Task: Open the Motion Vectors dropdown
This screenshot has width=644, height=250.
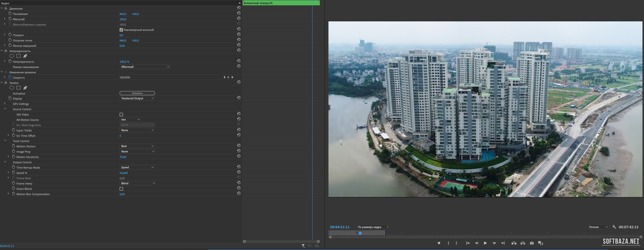Action: (137, 146)
